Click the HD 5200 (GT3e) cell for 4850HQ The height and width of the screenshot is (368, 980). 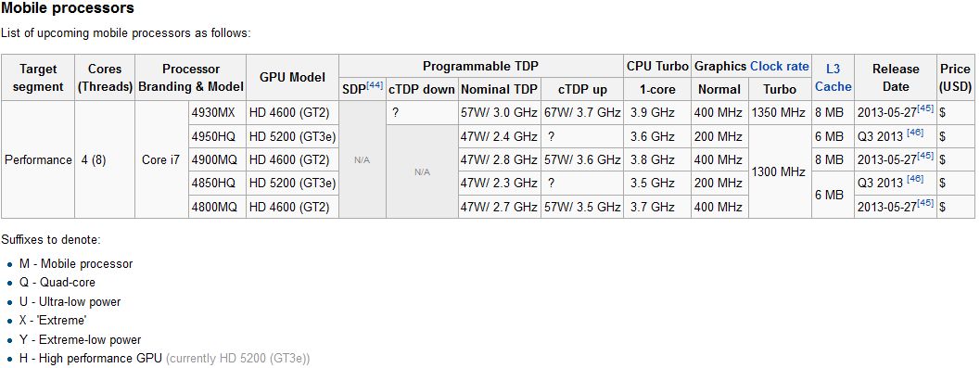point(292,183)
